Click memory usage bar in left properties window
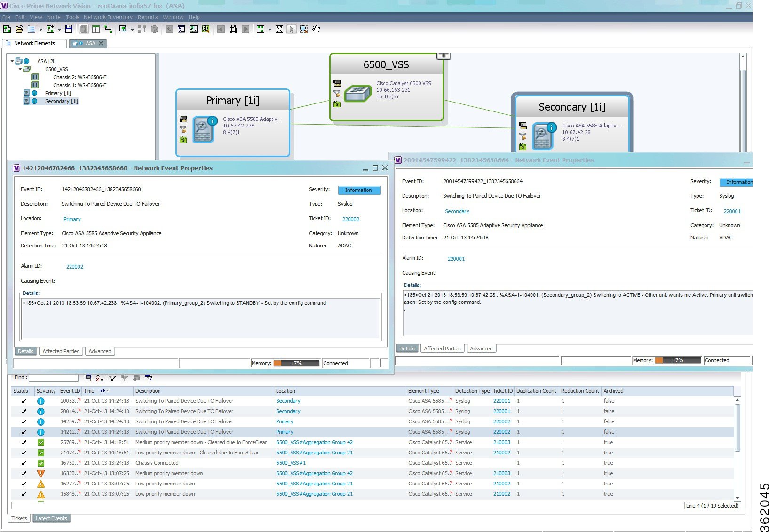769x532 pixels. pyautogui.click(x=296, y=363)
